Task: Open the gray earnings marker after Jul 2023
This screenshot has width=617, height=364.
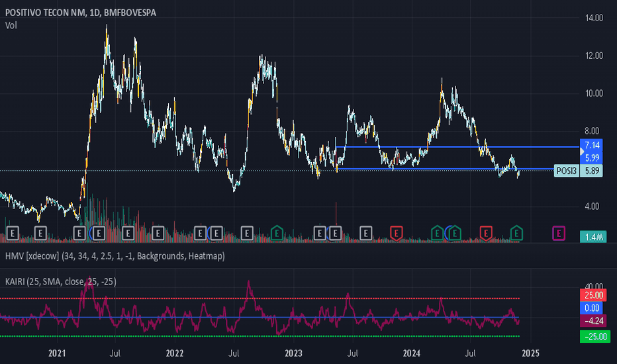Action: coord(365,234)
